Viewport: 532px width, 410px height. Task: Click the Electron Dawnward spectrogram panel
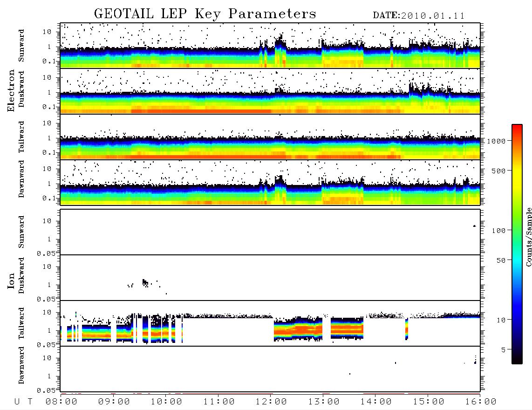270,182
